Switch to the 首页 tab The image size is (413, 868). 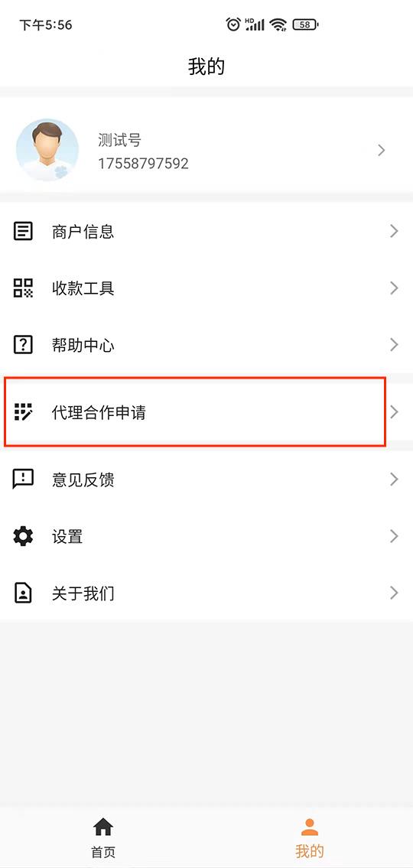tap(103, 837)
